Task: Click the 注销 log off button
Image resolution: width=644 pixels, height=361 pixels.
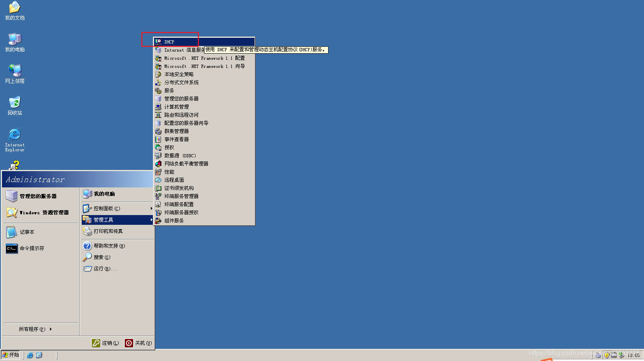Action: [x=105, y=343]
